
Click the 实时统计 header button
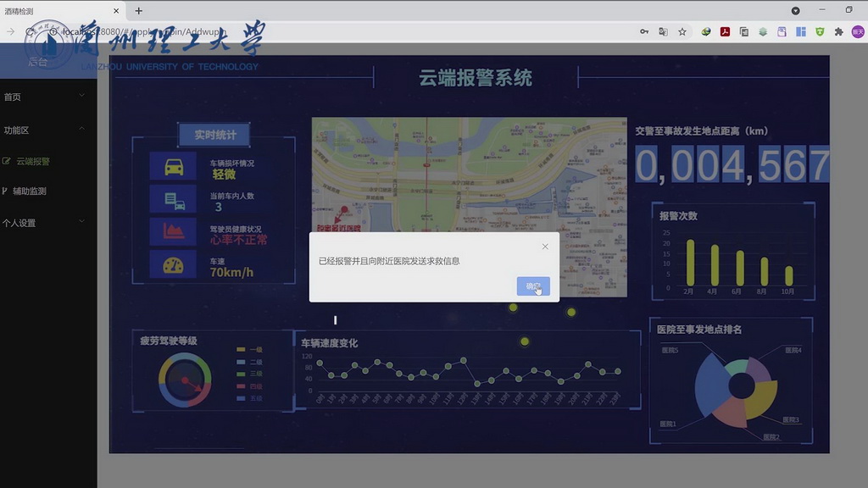pos(213,136)
